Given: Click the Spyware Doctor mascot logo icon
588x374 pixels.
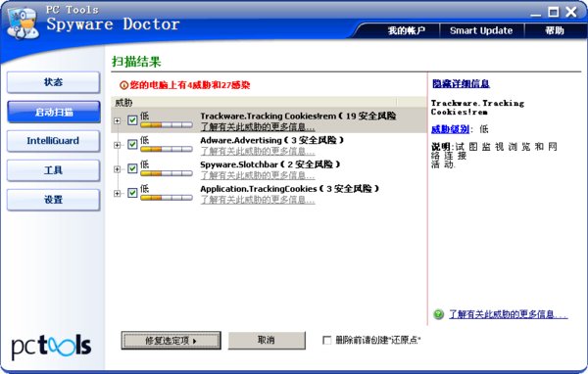Looking at the screenshot, I should pyautogui.click(x=24, y=23).
